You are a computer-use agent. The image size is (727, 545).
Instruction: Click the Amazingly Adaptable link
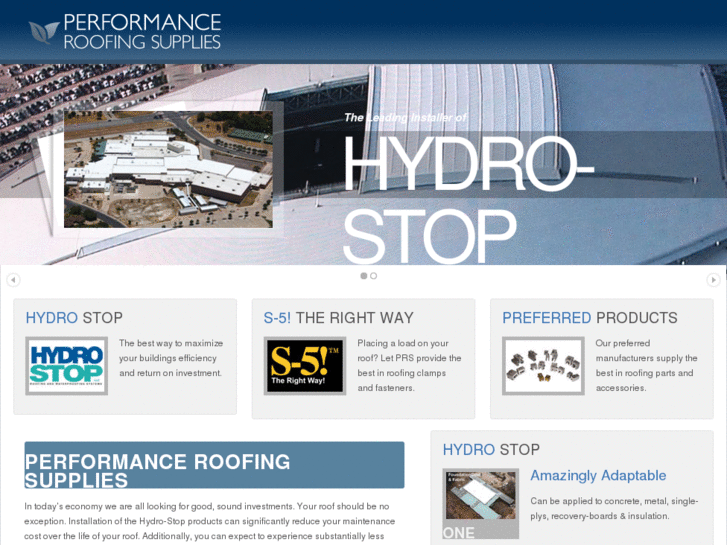pos(598,475)
